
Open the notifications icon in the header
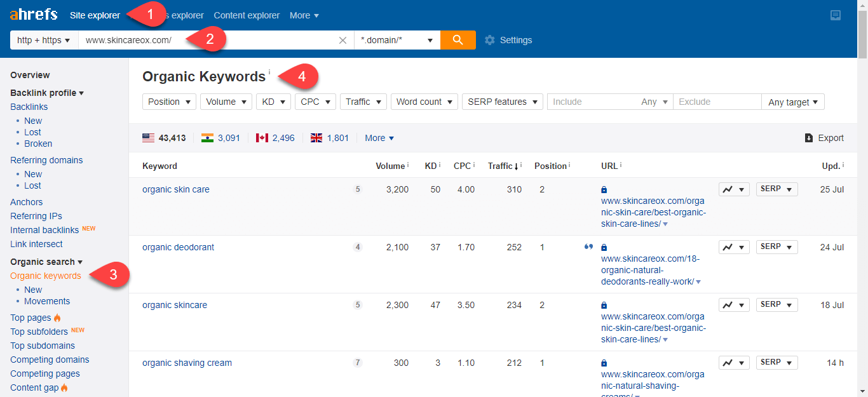[836, 15]
